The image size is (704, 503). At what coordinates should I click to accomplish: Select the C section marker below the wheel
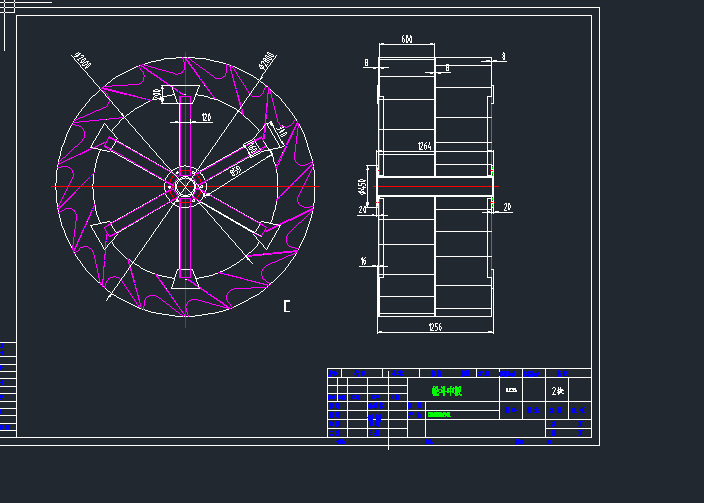tap(287, 306)
